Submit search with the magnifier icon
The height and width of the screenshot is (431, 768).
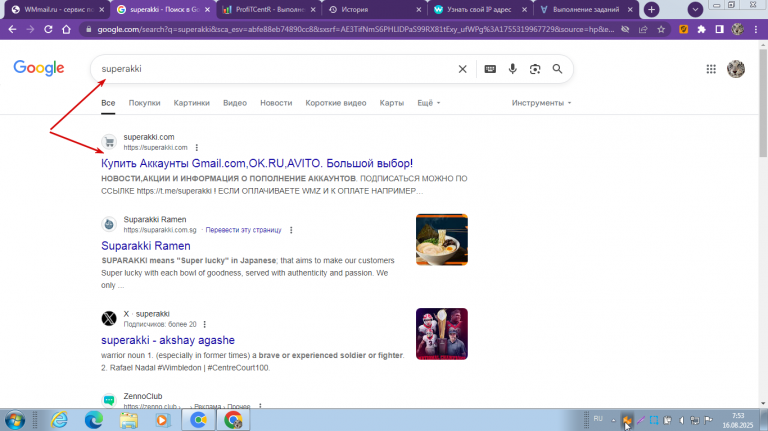click(557, 69)
